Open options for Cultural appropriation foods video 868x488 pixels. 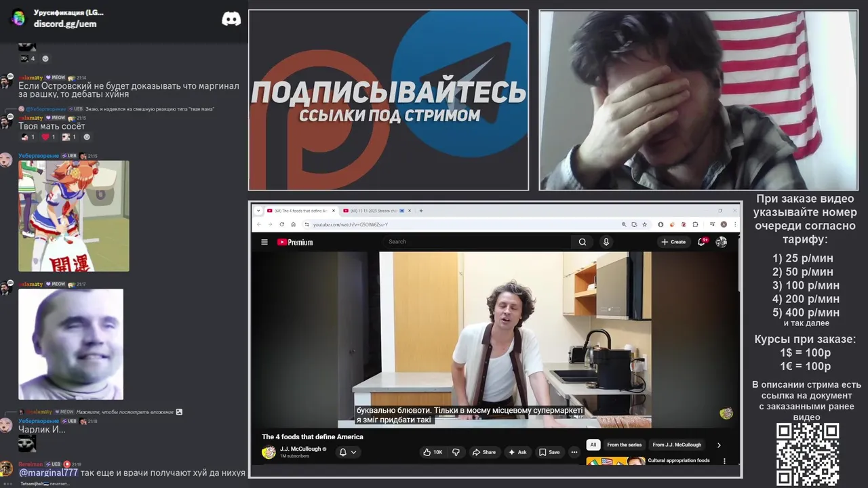pos(724,461)
